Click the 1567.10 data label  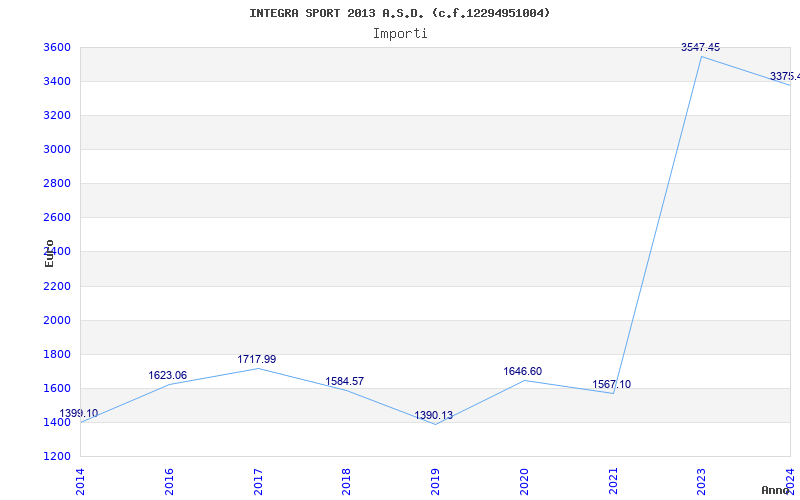pyautogui.click(x=611, y=384)
